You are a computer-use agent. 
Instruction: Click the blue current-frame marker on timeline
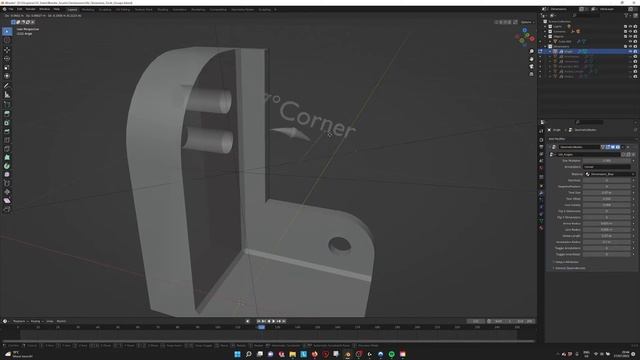tap(261, 327)
